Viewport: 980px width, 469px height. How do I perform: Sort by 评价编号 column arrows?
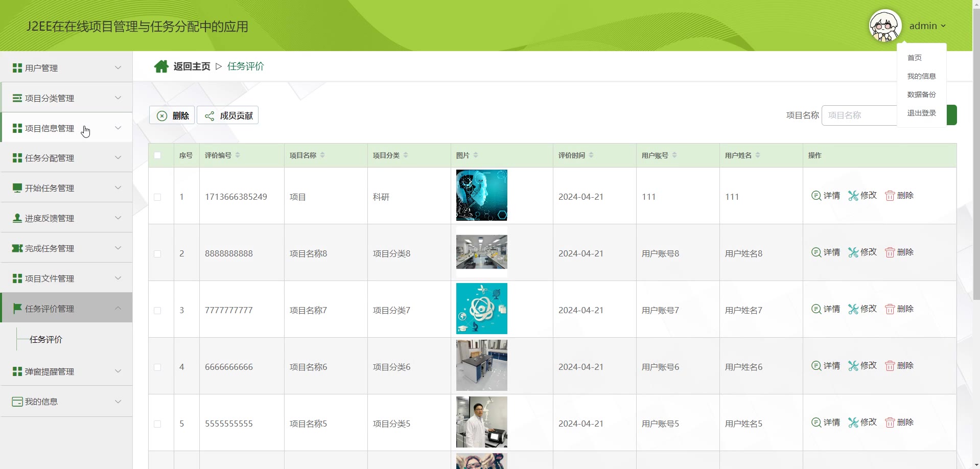tap(238, 155)
